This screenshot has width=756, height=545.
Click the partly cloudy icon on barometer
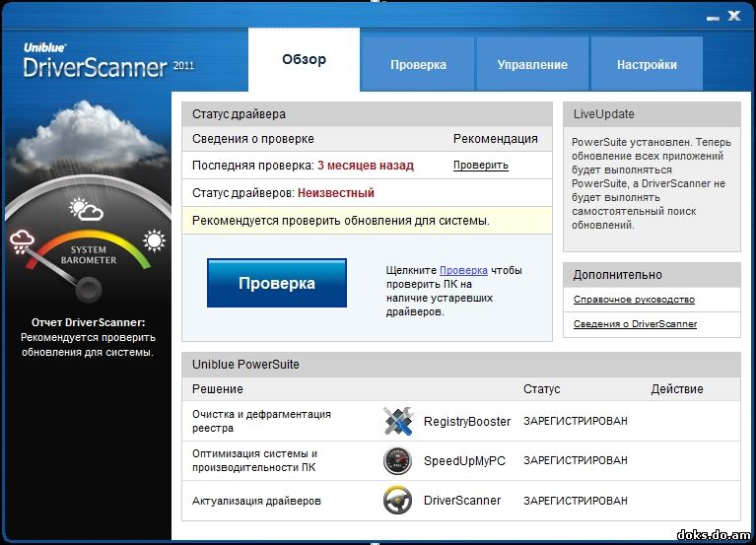coord(86,209)
